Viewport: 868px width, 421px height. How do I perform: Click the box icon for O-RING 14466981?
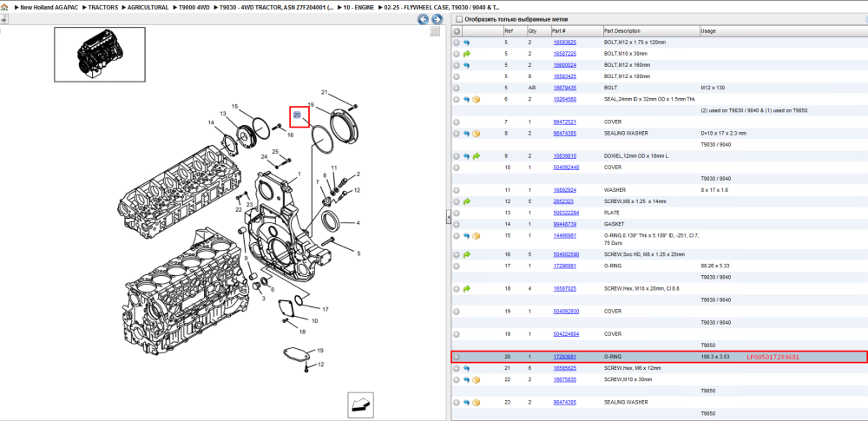coord(476,236)
